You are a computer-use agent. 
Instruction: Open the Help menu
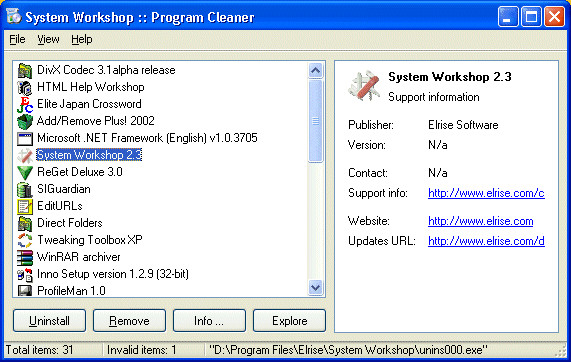(82, 39)
